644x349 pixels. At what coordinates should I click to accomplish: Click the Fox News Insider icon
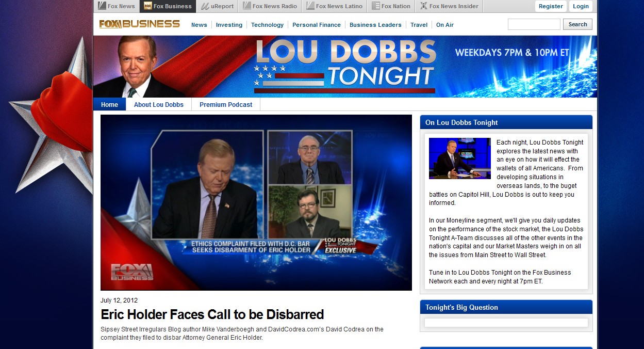(x=423, y=6)
